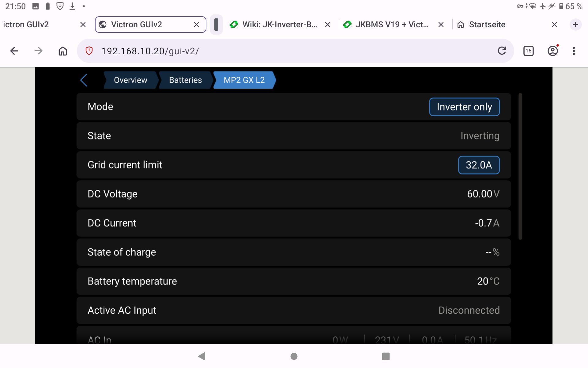Image resolution: width=588 pixels, height=368 pixels.
Task: Reload the page with refresh icon
Action: [502, 51]
